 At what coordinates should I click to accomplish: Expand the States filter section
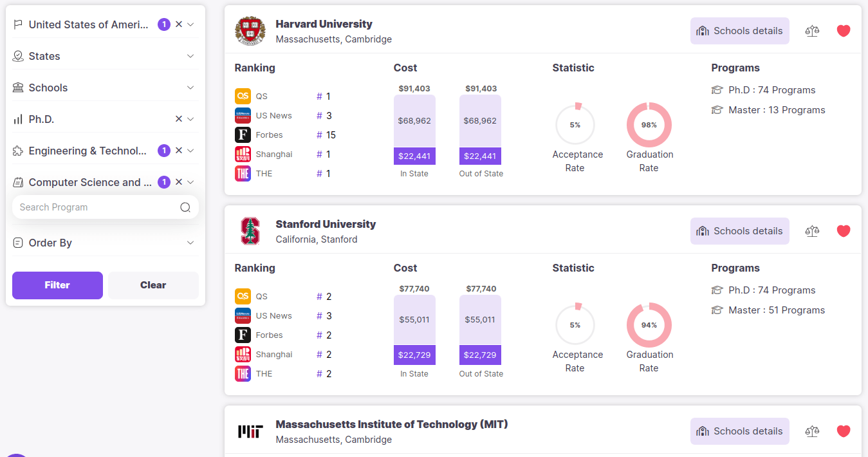[190, 56]
